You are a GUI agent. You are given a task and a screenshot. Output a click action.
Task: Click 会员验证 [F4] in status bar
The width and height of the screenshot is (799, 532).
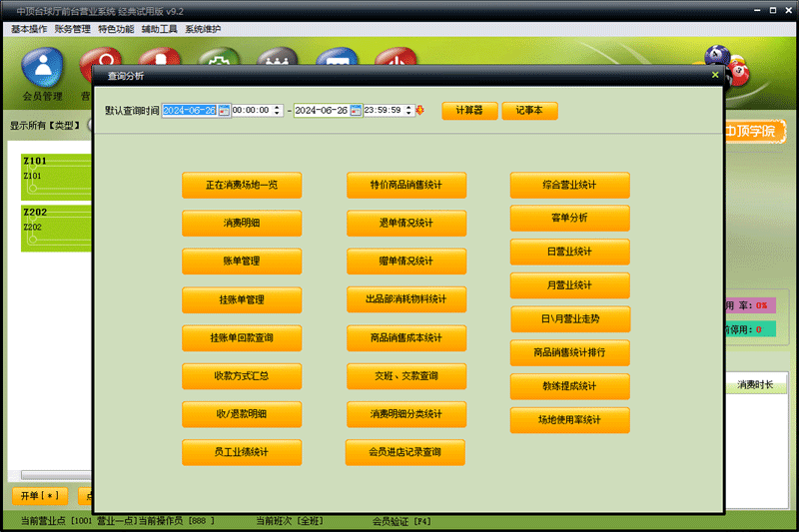(401, 521)
